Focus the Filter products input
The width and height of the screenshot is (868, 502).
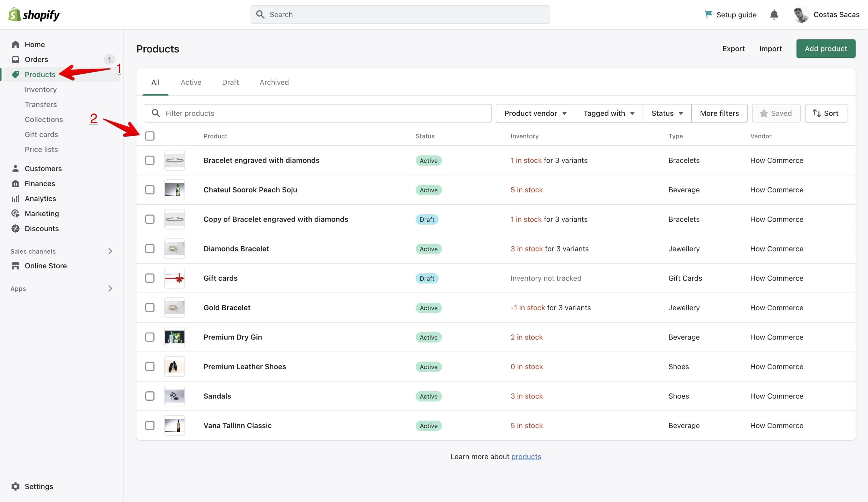(318, 113)
